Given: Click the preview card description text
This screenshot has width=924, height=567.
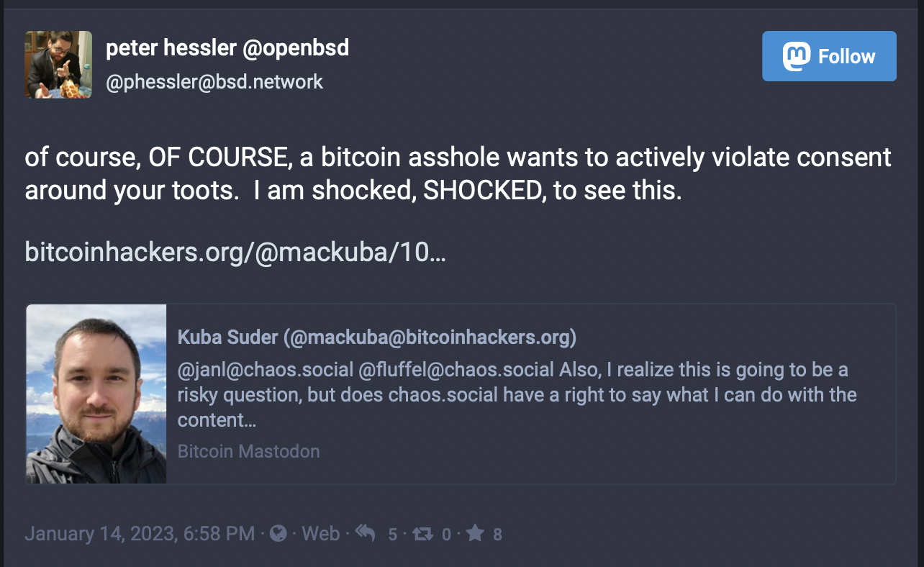Looking at the screenshot, I should click(517, 394).
